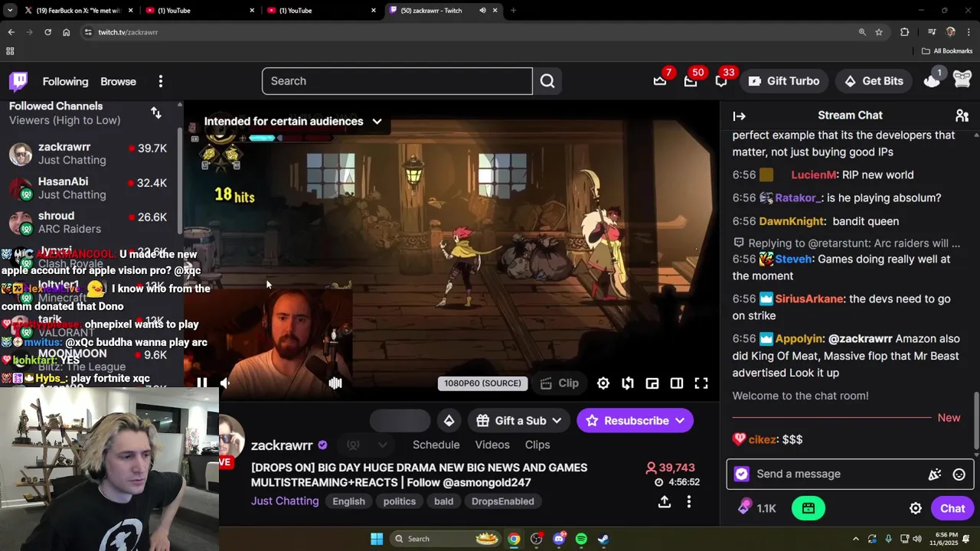The height and width of the screenshot is (551, 980).
Task: Open the 1080P60 (SOURCE) quality selector
Action: (482, 383)
